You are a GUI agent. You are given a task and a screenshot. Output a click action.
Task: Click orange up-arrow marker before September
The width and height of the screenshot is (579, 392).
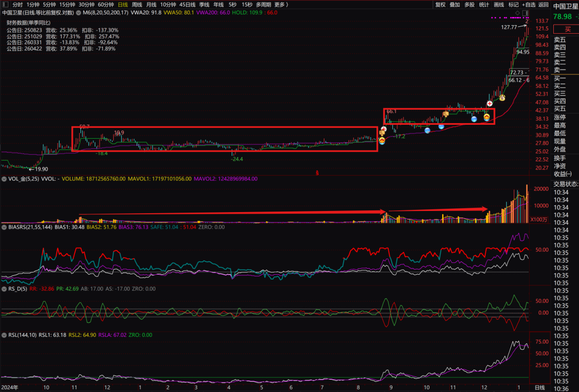(x=382, y=140)
